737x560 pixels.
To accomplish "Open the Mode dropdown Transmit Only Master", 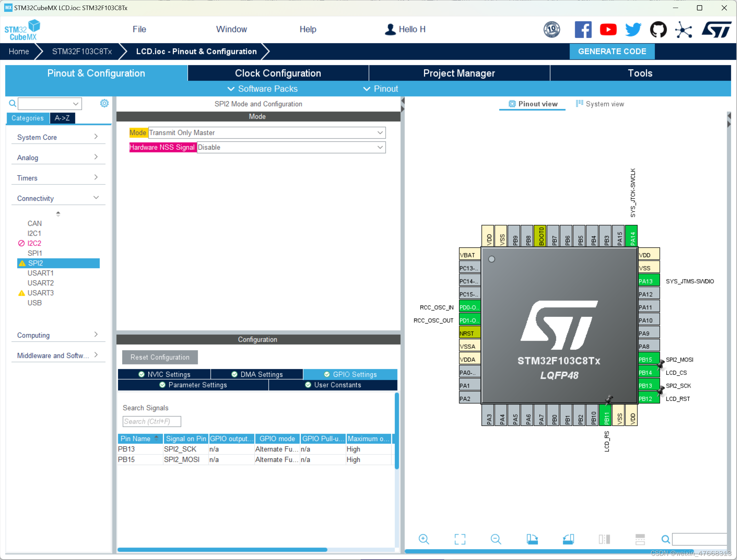I will 267,133.
